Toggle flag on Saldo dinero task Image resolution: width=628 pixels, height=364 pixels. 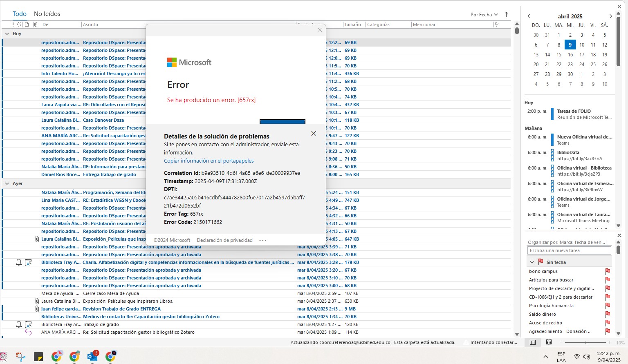pyautogui.click(x=608, y=314)
